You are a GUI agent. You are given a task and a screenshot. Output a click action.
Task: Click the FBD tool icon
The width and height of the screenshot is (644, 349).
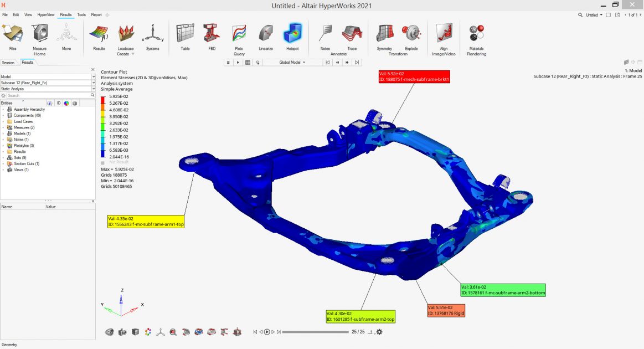[212, 35]
